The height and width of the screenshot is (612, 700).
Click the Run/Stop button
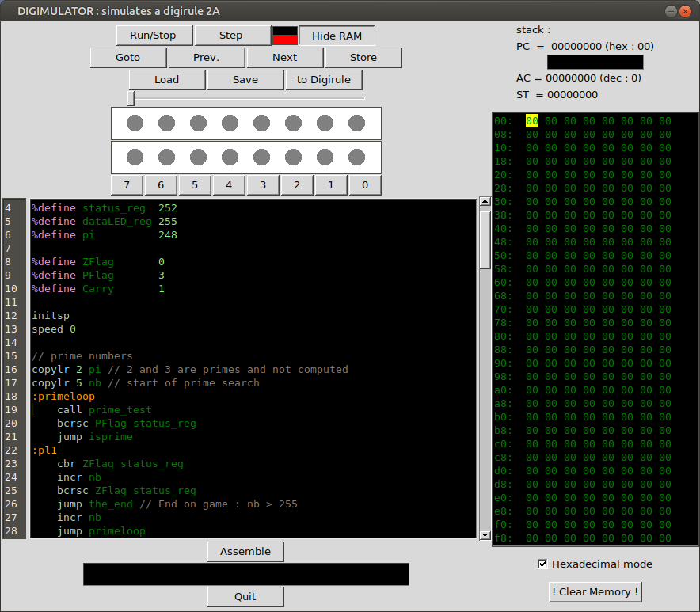click(x=154, y=36)
